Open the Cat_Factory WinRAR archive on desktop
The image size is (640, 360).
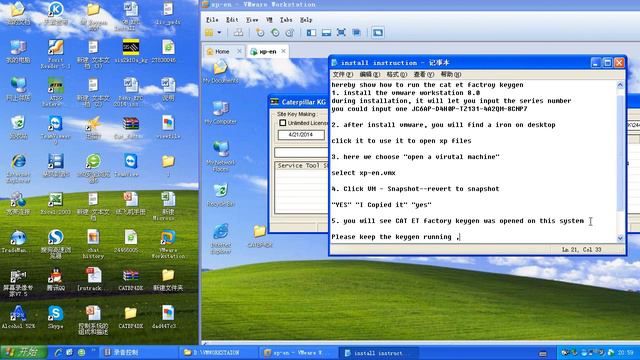pyautogui.click(x=131, y=127)
